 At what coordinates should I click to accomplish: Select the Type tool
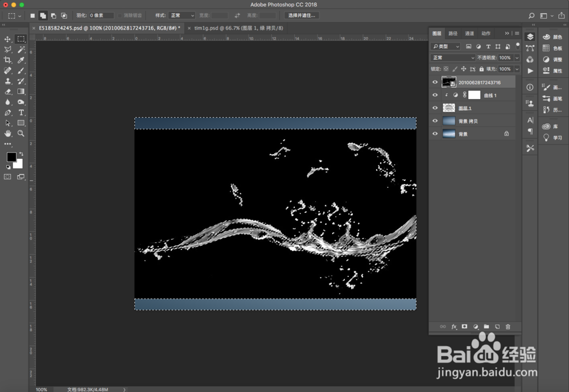(21, 113)
